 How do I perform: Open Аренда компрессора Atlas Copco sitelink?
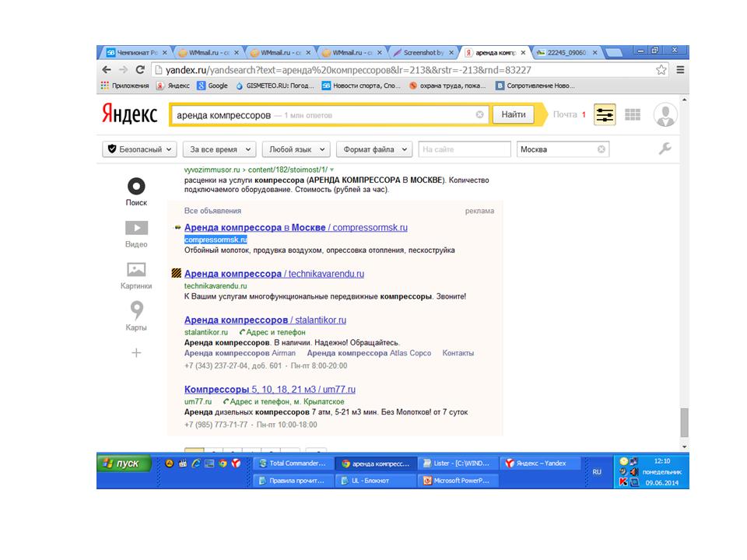(x=369, y=353)
